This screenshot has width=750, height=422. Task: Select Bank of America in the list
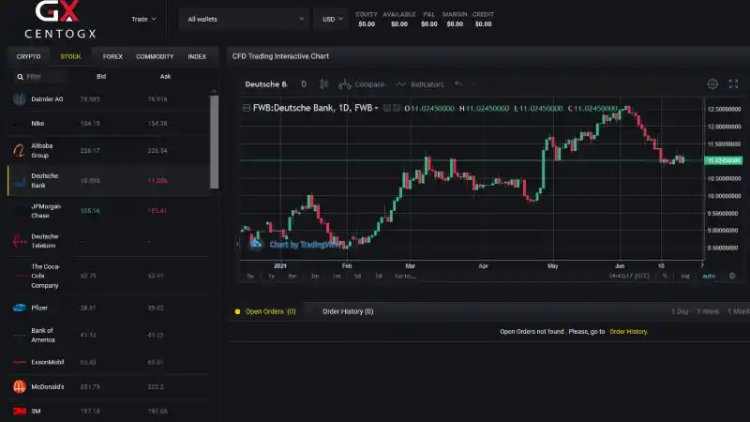coord(109,335)
